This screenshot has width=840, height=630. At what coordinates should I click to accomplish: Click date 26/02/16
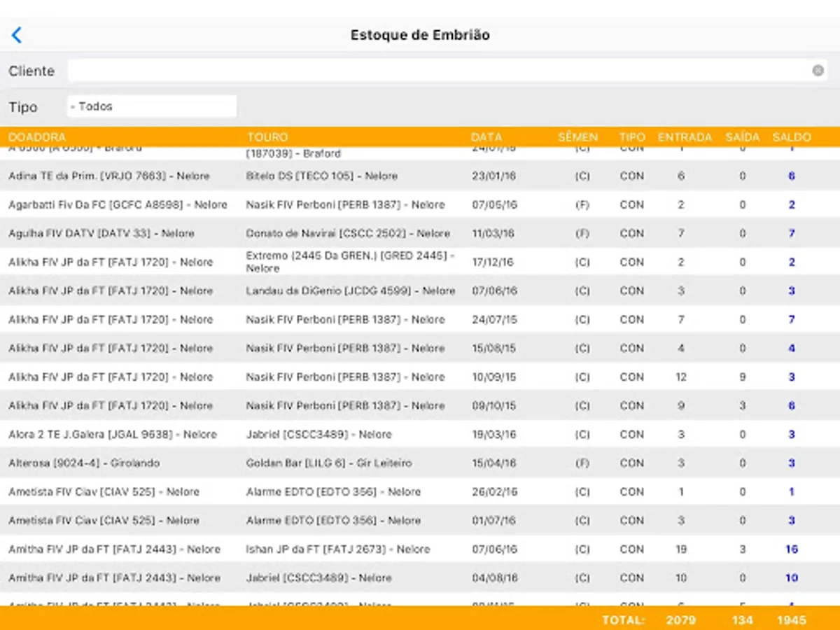(493, 491)
